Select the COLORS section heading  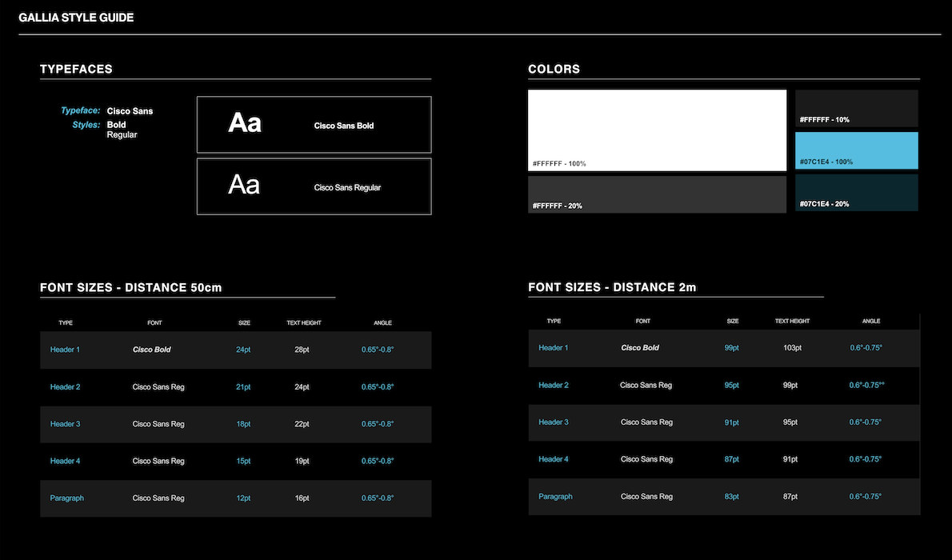pyautogui.click(x=554, y=70)
